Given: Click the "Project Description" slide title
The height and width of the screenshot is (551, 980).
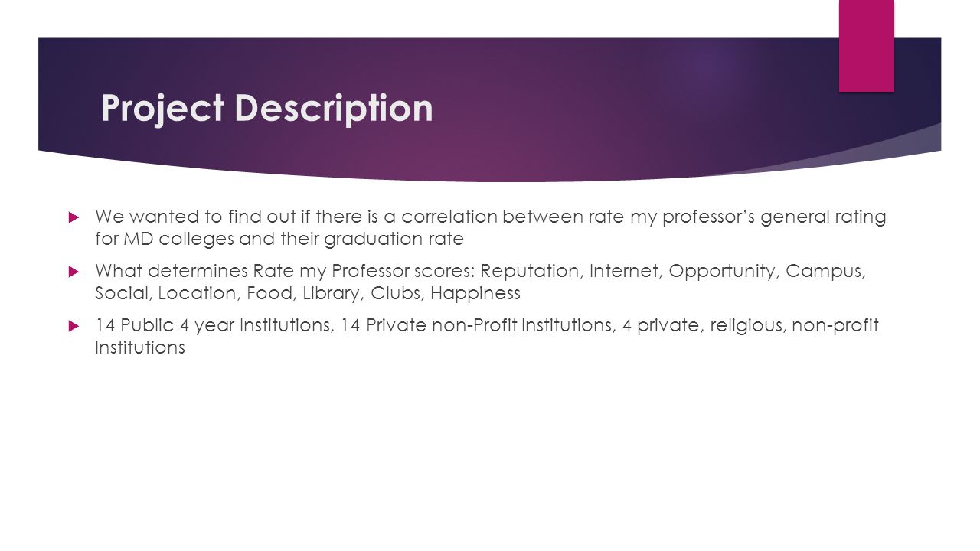Looking at the screenshot, I should coord(267,109).
